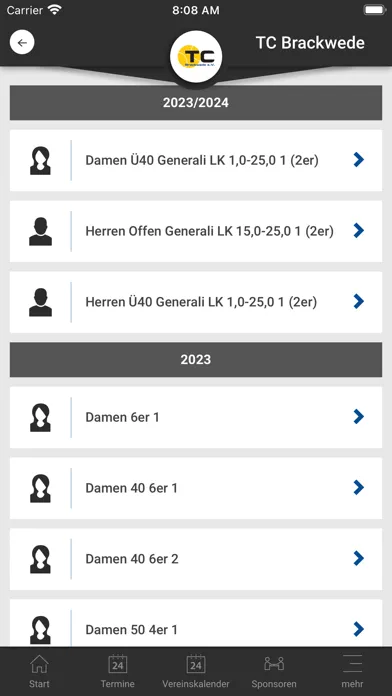Tap the battery indicator in status bar
Image resolution: width=392 pixels, height=696 pixels.
(375, 10)
